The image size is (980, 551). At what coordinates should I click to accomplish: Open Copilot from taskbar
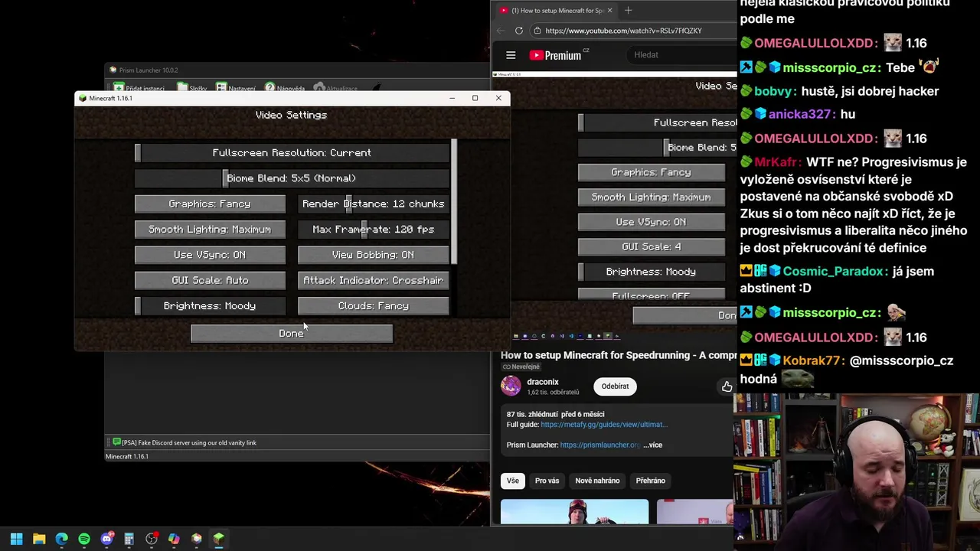click(174, 539)
